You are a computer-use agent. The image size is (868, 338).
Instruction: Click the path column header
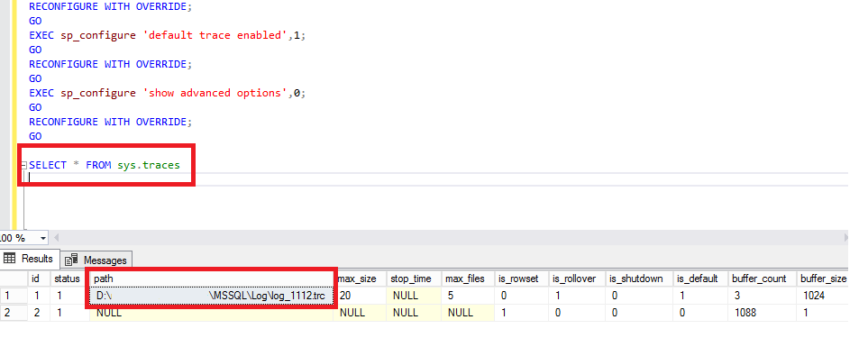click(212, 279)
